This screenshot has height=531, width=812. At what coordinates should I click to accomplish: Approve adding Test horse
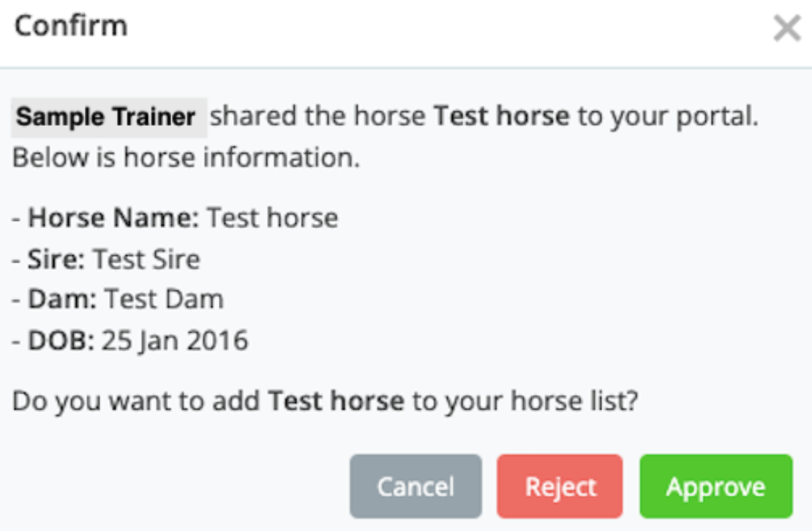[715, 486]
